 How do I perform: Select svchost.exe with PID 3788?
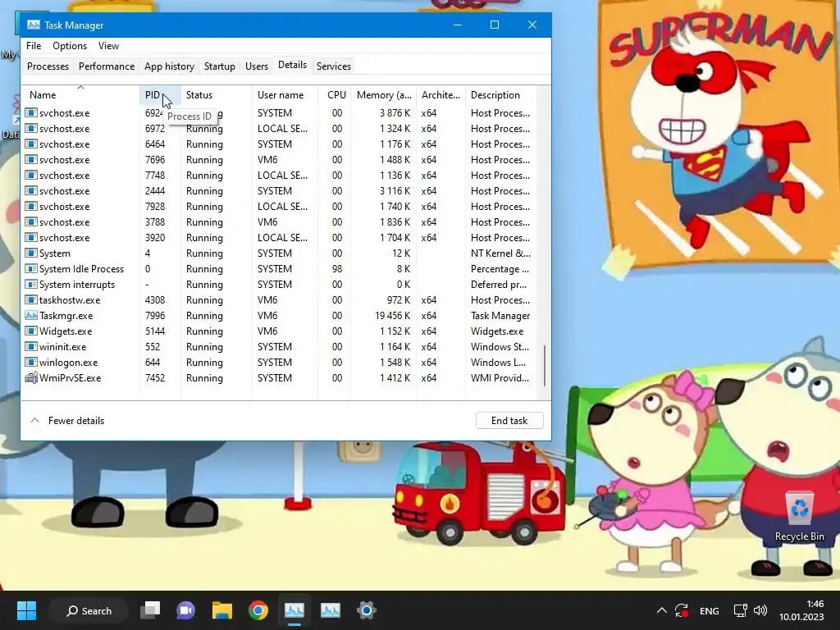pyautogui.click(x=279, y=221)
